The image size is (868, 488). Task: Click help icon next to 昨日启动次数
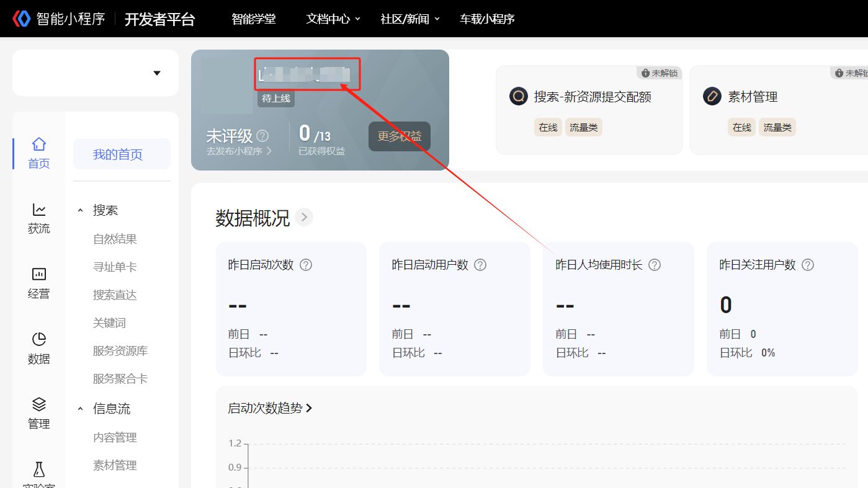(306, 265)
